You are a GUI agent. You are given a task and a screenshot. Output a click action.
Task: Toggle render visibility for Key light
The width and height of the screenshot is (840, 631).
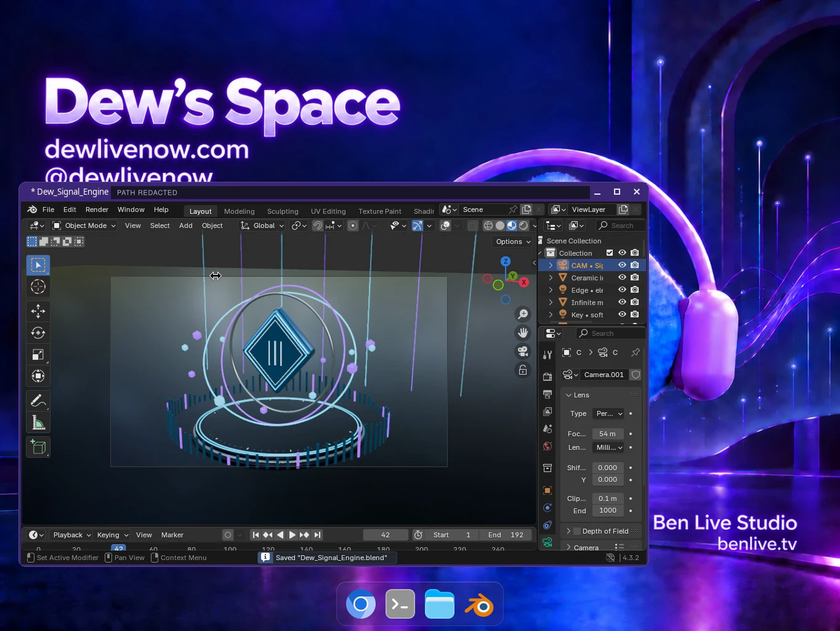[634, 314]
